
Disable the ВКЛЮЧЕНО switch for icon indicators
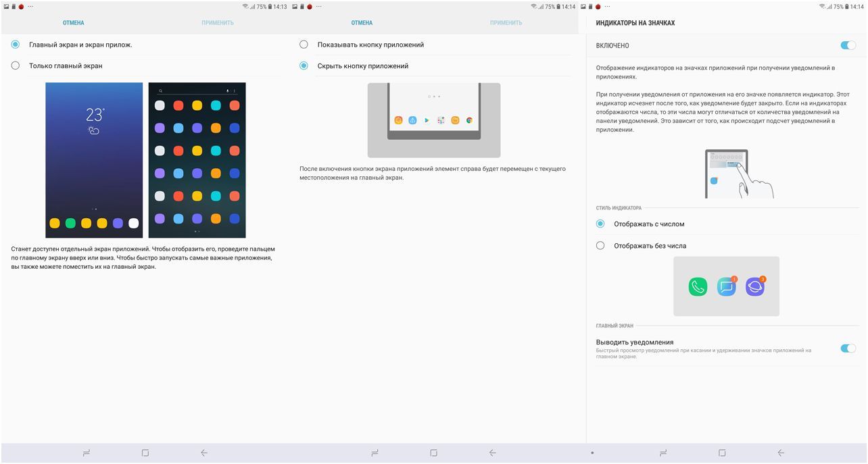click(x=847, y=45)
